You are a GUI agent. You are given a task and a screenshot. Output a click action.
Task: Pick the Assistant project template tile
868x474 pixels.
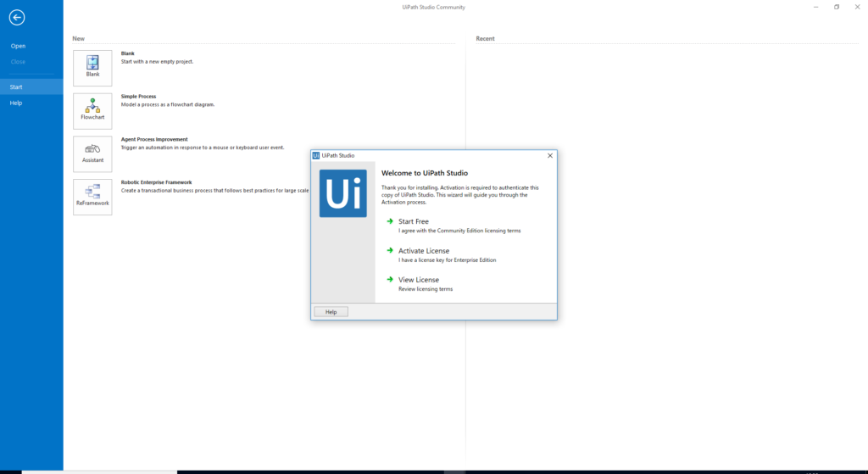pyautogui.click(x=92, y=154)
